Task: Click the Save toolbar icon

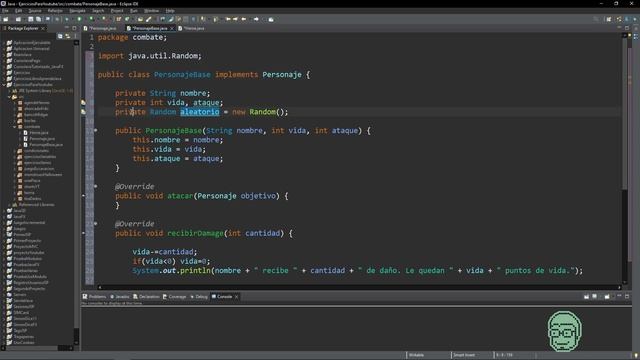Action: pyautogui.click(x=31, y=19)
